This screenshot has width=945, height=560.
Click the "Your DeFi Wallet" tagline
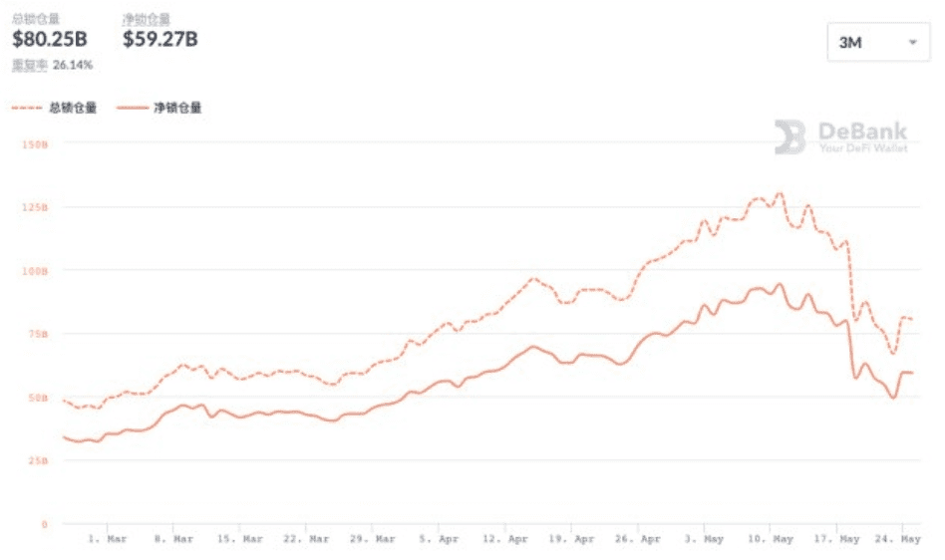(863, 148)
